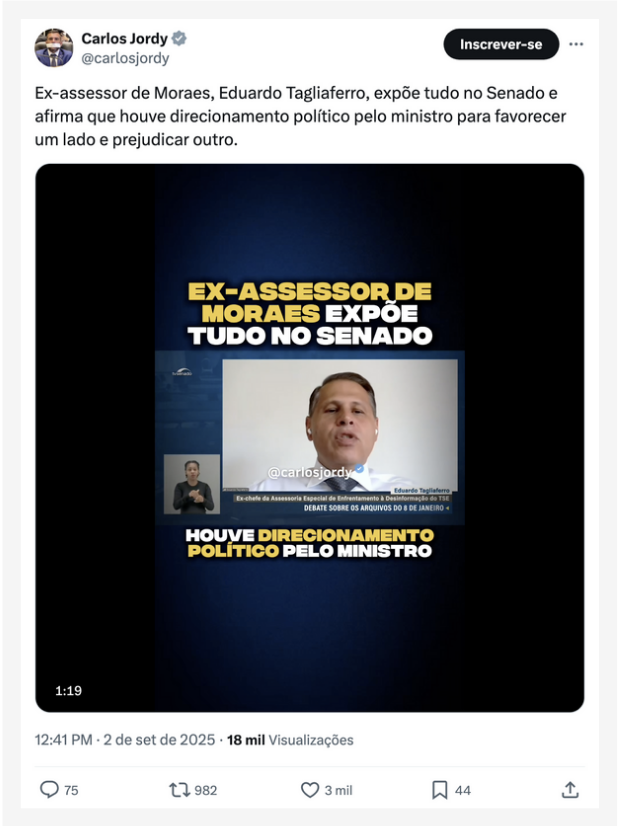Click the 3 mil likes count
620x826 pixels.
(x=338, y=790)
